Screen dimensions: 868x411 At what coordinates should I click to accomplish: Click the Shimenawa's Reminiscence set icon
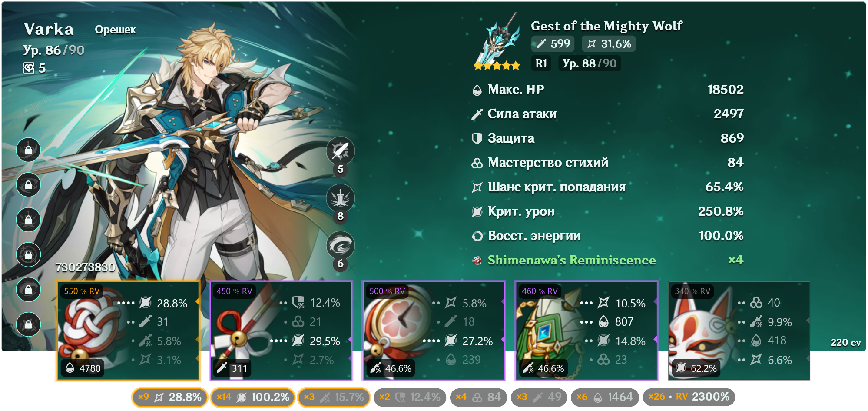point(477,260)
